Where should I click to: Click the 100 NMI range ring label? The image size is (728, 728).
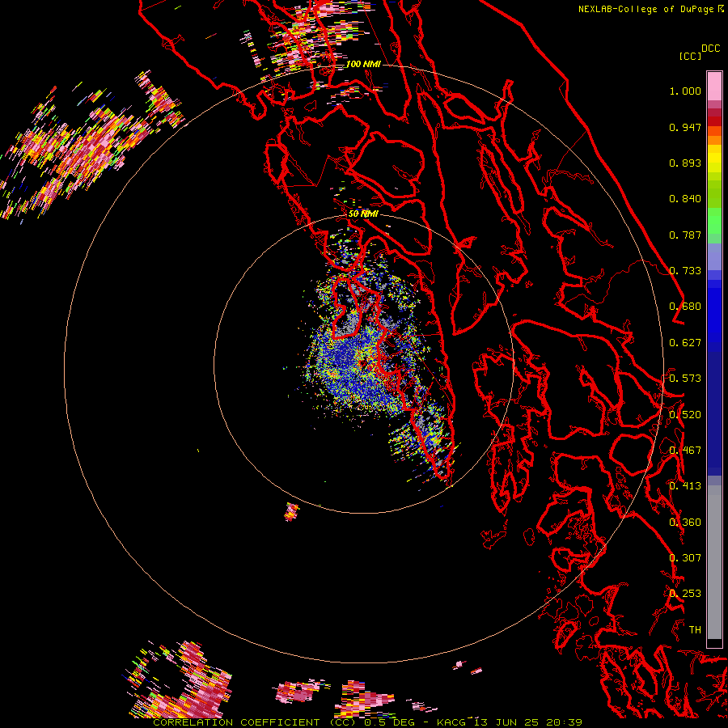tap(363, 64)
